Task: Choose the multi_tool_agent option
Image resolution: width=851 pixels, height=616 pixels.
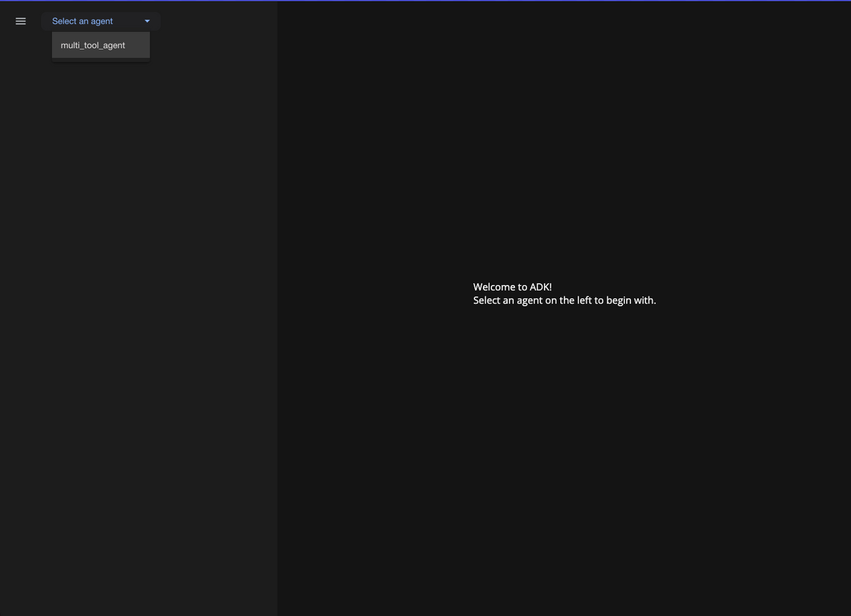Action: pyautogui.click(x=93, y=45)
